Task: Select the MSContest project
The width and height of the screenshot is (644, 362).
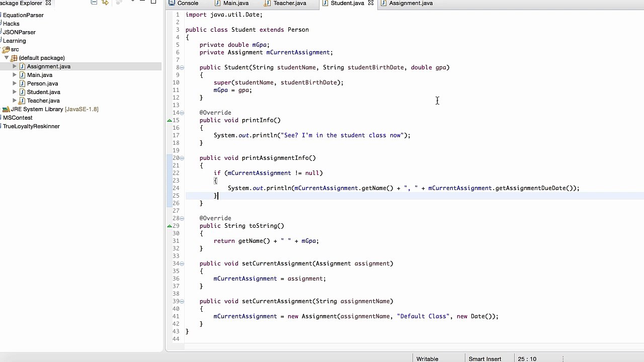Action: [18, 118]
